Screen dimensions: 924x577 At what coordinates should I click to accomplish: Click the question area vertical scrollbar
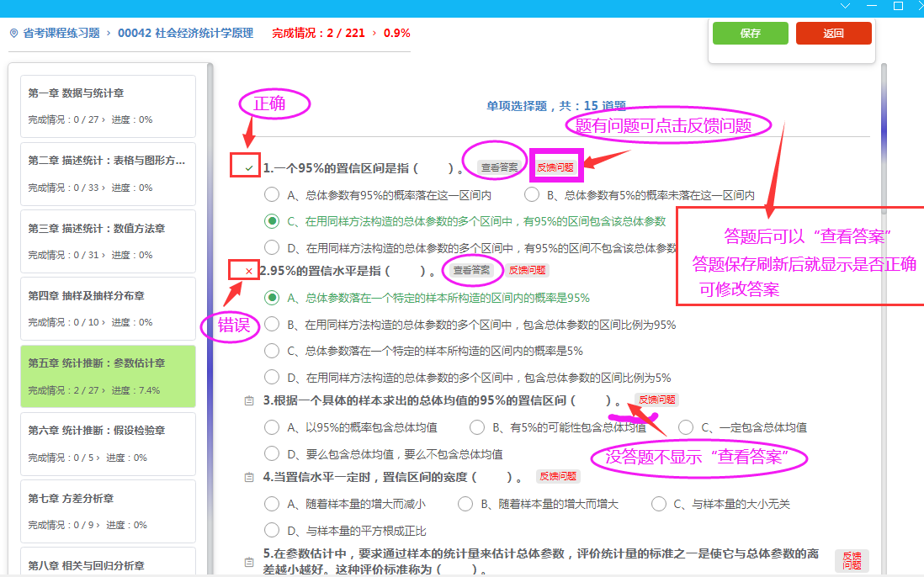point(884,318)
